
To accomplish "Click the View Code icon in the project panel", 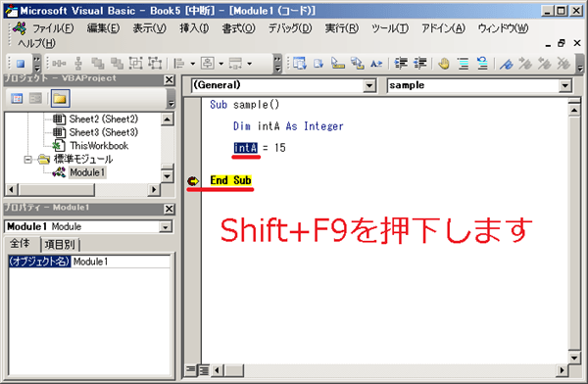I will pos(17,99).
